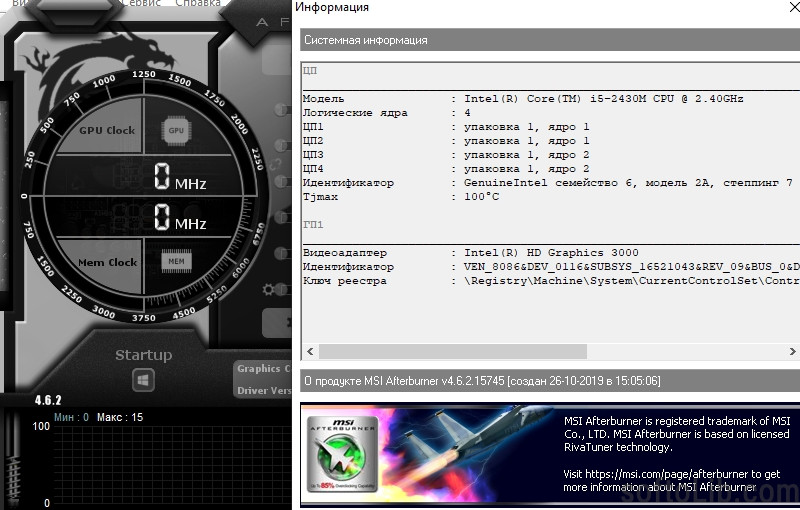800x510 pixels.
Task: Click the Driver Version info label
Action: (263, 390)
